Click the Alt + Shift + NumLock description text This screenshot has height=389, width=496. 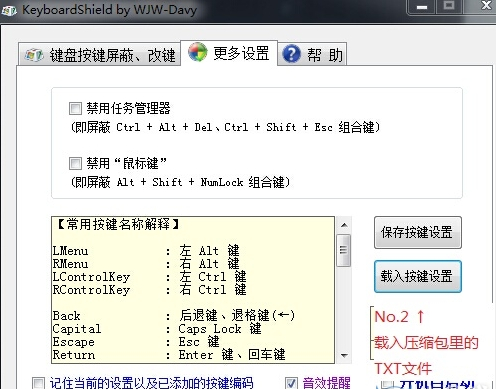(180, 182)
